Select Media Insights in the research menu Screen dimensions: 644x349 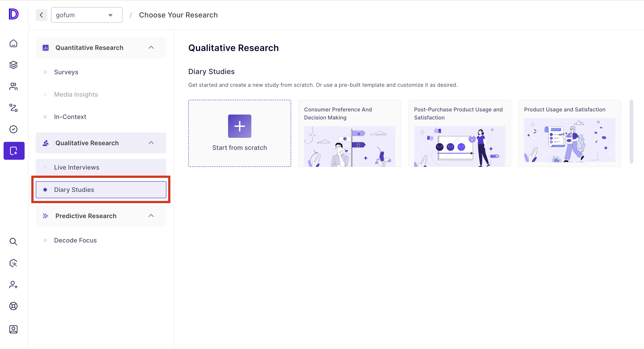(x=101, y=94)
